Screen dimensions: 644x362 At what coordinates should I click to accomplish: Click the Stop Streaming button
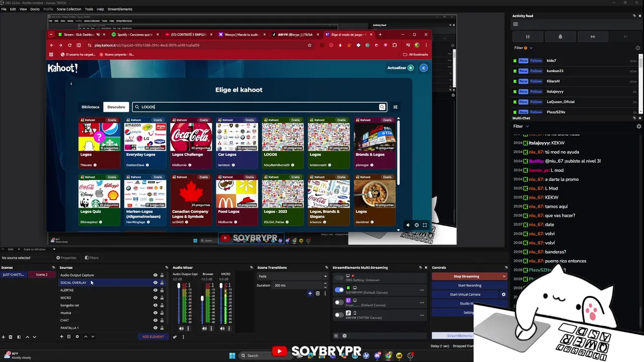tap(466, 277)
